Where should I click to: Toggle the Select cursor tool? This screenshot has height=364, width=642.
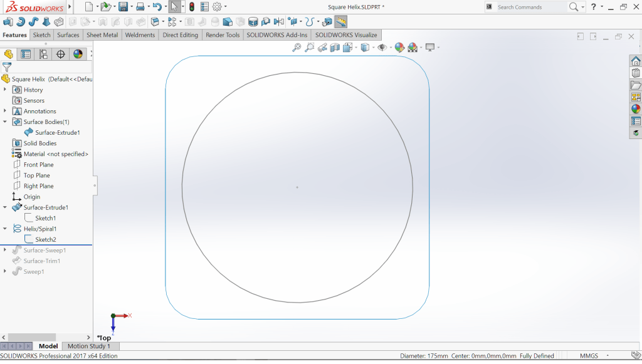point(174,7)
